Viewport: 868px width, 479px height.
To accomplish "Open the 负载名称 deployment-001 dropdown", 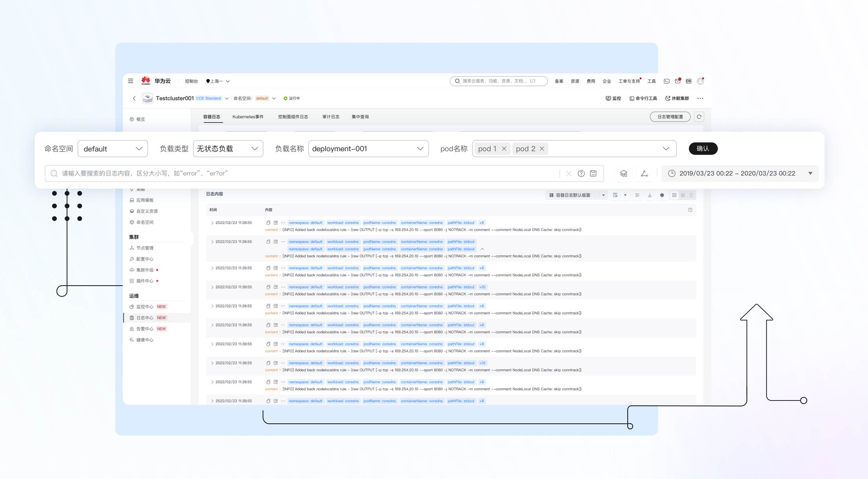I will [x=368, y=149].
